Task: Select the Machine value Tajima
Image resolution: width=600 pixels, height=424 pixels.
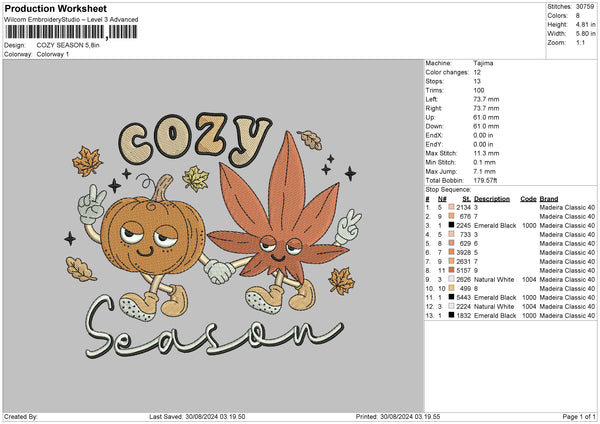Action: coord(484,63)
